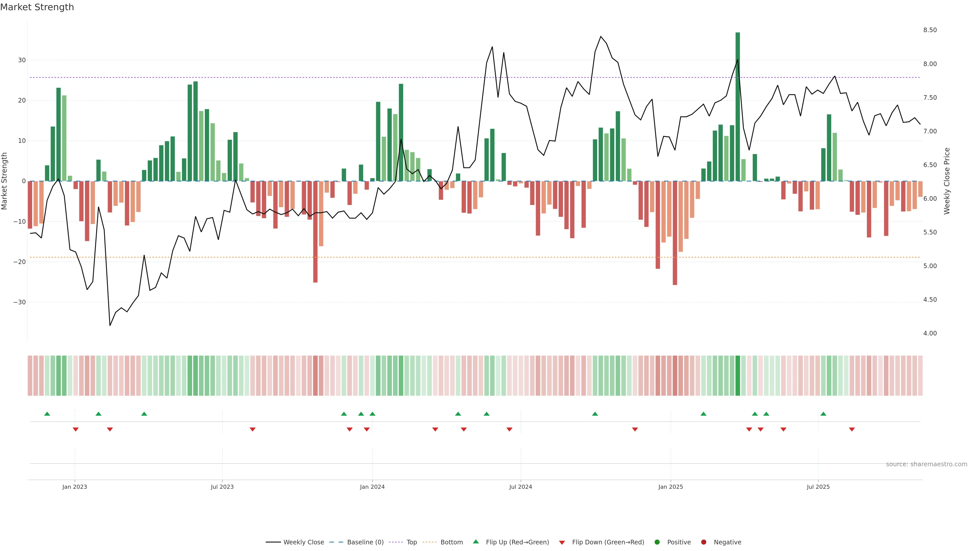Click last red flip-down triangle marker

point(852,429)
